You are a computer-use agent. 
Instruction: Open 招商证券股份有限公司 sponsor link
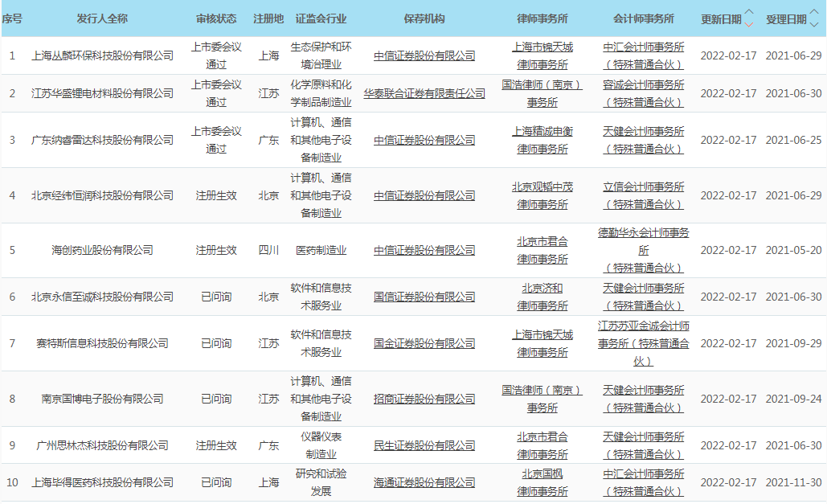424,399
